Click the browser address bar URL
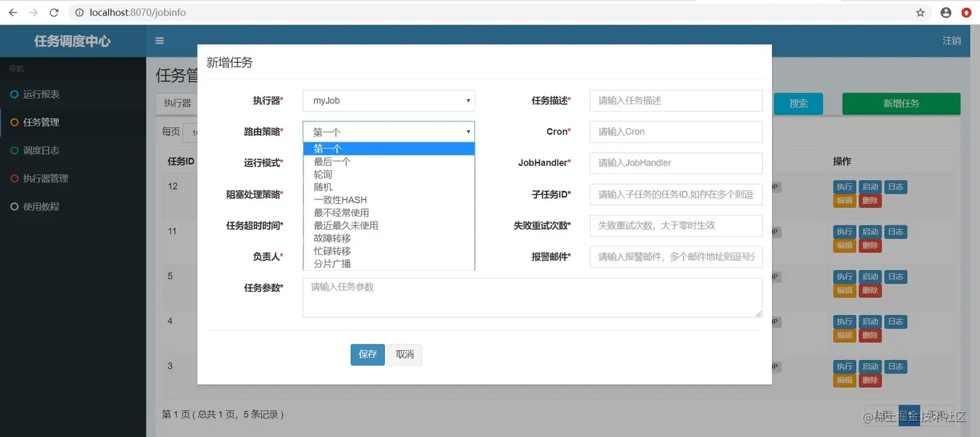Screen dimensions: 980x437 138,12
